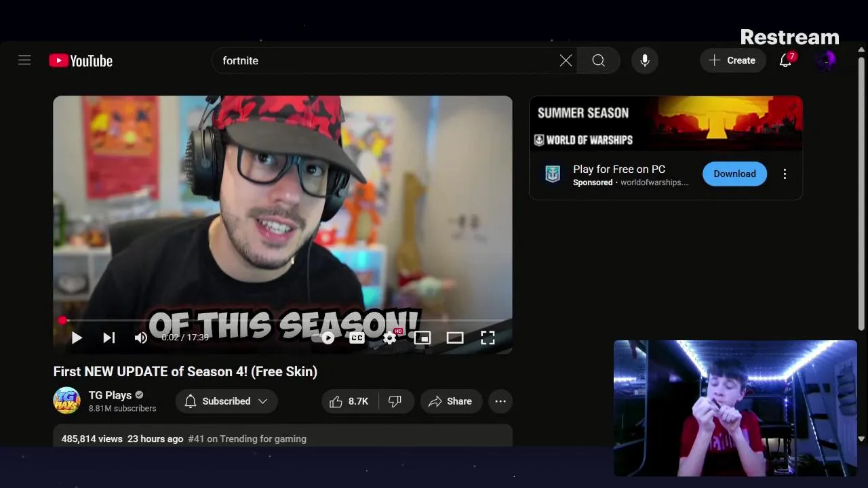The height and width of the screenshot is (488, 868).
Task: Open notifications bell with 7 badge
Action: click(x=785, y=60)
